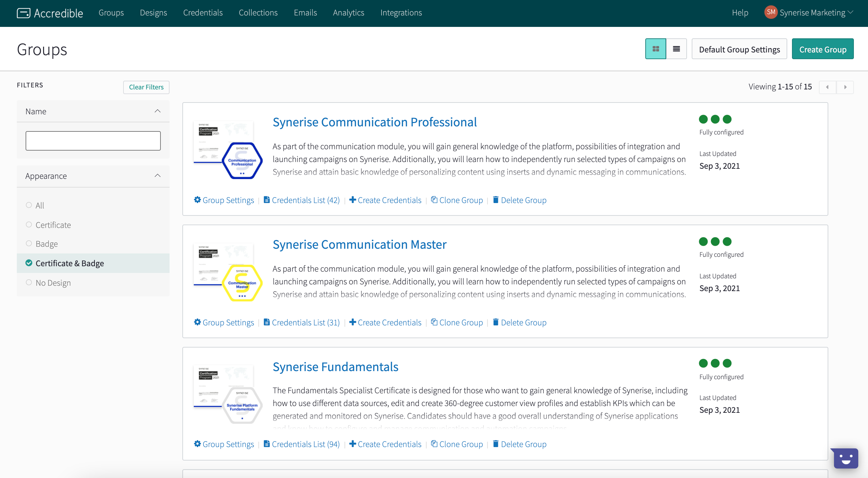This screenshot has width=868, height=478.
Task: Click the Name filter text field
Action: [x=93, y=141]
